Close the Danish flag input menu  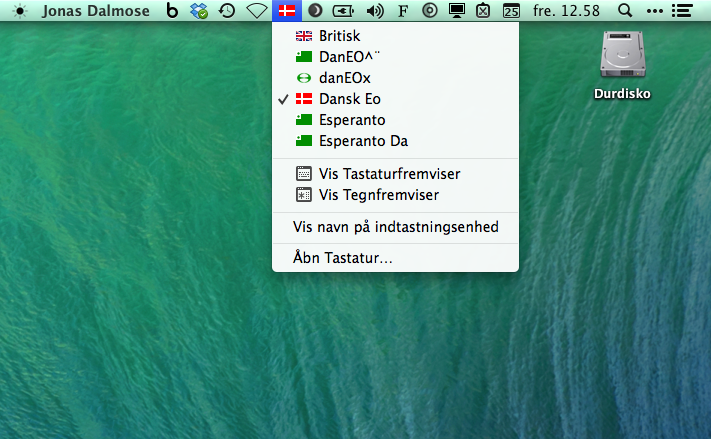click(287, 12)
